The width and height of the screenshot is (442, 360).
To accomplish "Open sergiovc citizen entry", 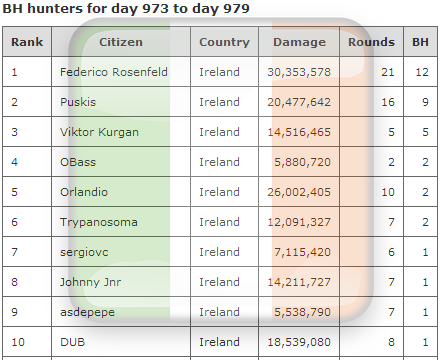I will tap(84, 252).
